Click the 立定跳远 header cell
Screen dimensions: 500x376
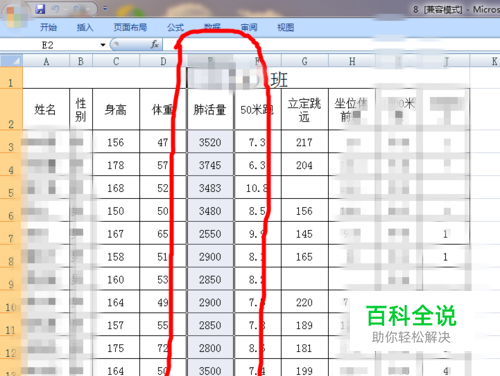pyautogui.click(x=305, y=109)
